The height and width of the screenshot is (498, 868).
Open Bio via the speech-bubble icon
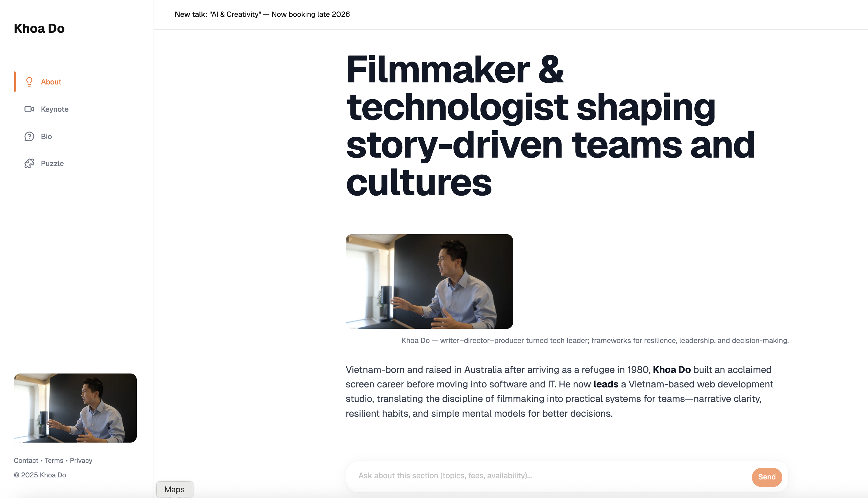coord(29,136)
